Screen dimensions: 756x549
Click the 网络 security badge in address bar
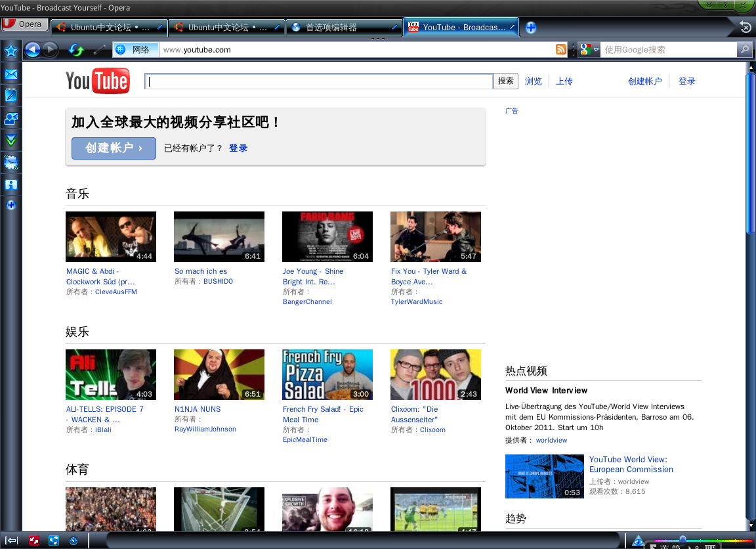pyautogui.click(x=136, y=50)
